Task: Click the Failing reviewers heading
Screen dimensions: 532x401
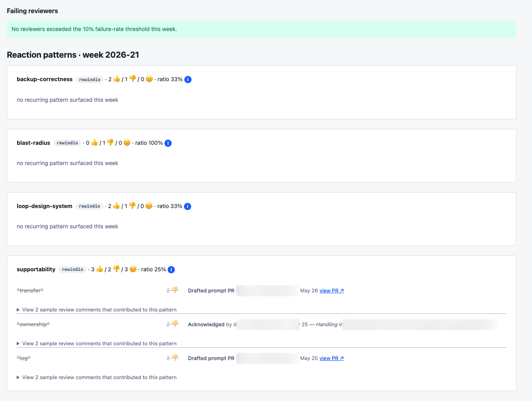Action: 32,11
